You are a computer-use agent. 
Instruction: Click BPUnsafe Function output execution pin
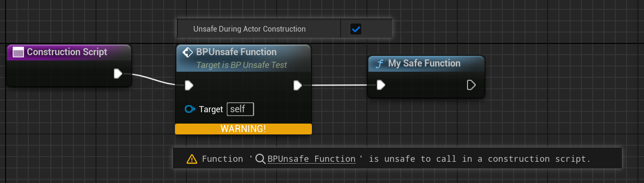click(x=297, y=85)
